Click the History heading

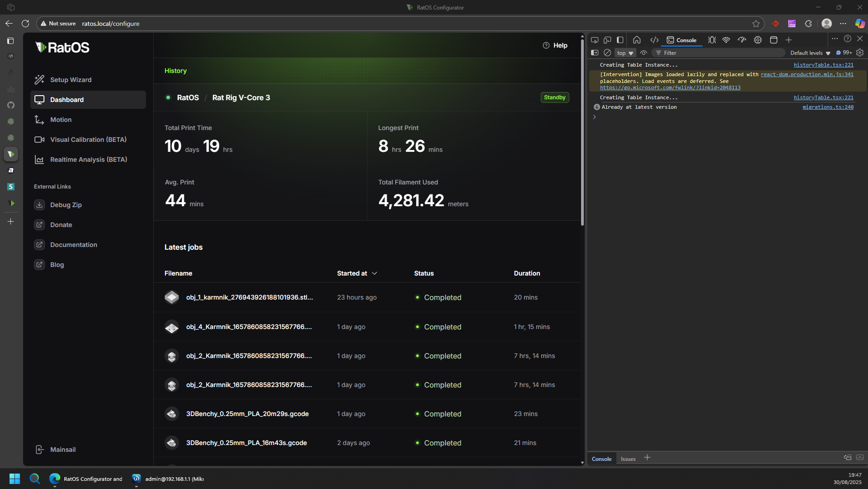(175, 71)
